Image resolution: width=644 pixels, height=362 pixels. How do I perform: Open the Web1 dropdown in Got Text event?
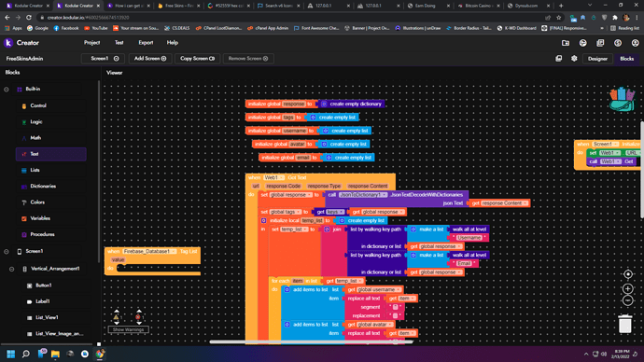273,177
